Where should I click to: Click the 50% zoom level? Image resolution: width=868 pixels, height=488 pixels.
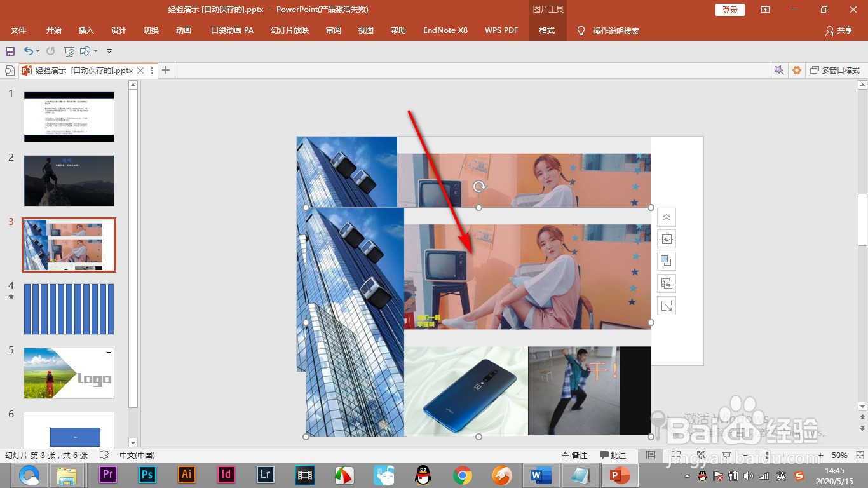[x=840, y=456]
